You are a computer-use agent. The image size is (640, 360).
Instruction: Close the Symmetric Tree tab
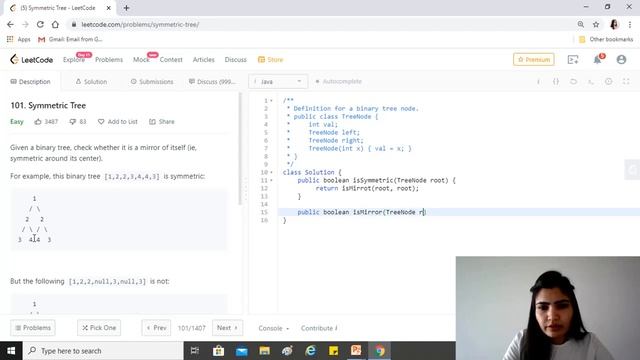pyautogui.click(x=109, y=8)
